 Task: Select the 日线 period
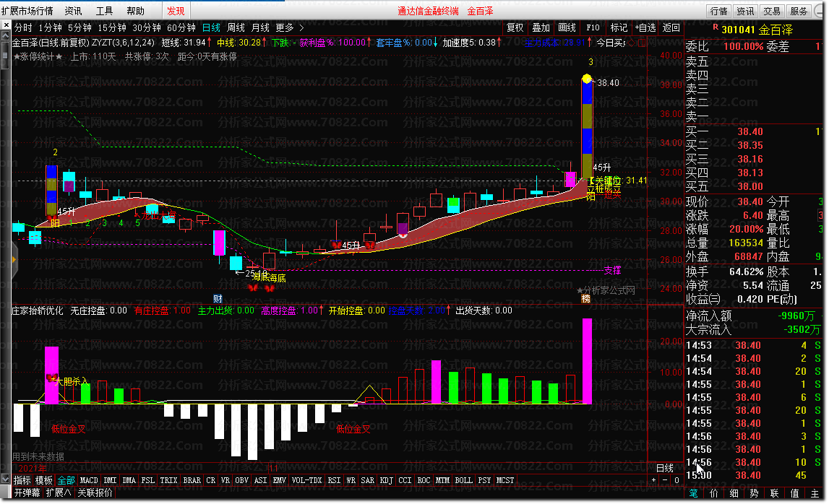coord(211,27)
